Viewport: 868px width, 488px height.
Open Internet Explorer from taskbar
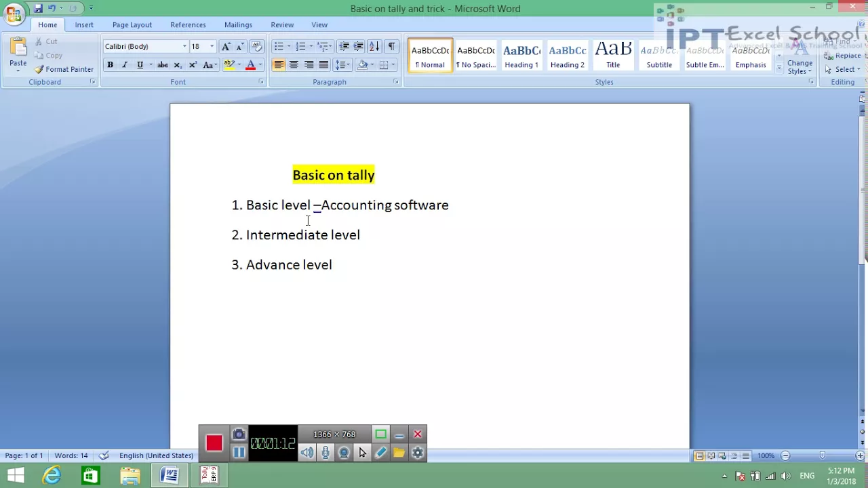52,476
